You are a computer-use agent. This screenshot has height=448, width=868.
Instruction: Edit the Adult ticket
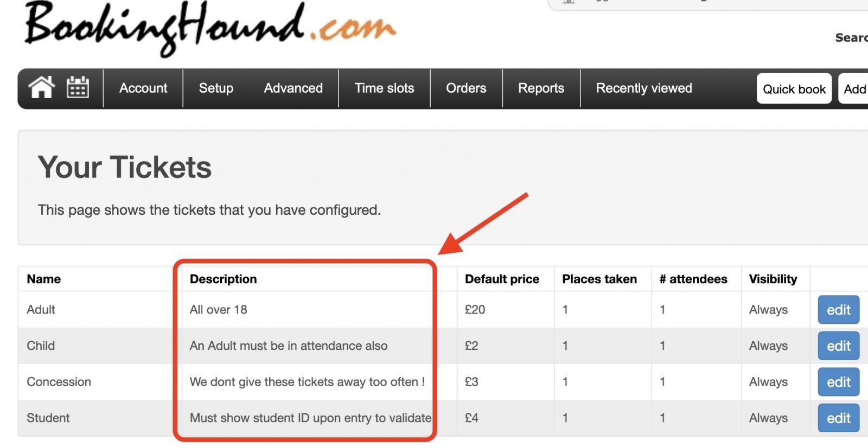[838, 310]
